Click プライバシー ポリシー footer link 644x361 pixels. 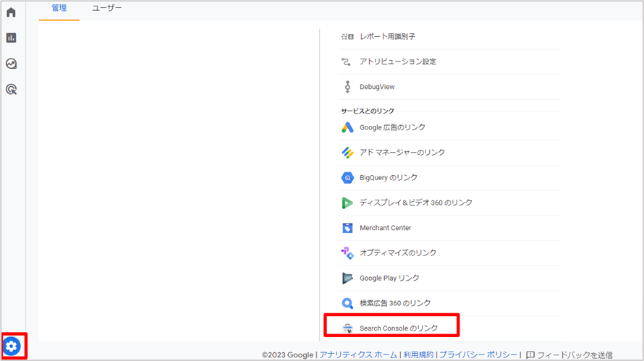coord(478,354)
